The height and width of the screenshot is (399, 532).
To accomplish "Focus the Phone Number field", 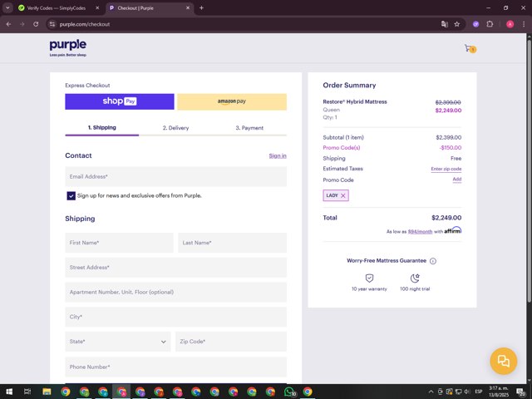I will [175, 367].
